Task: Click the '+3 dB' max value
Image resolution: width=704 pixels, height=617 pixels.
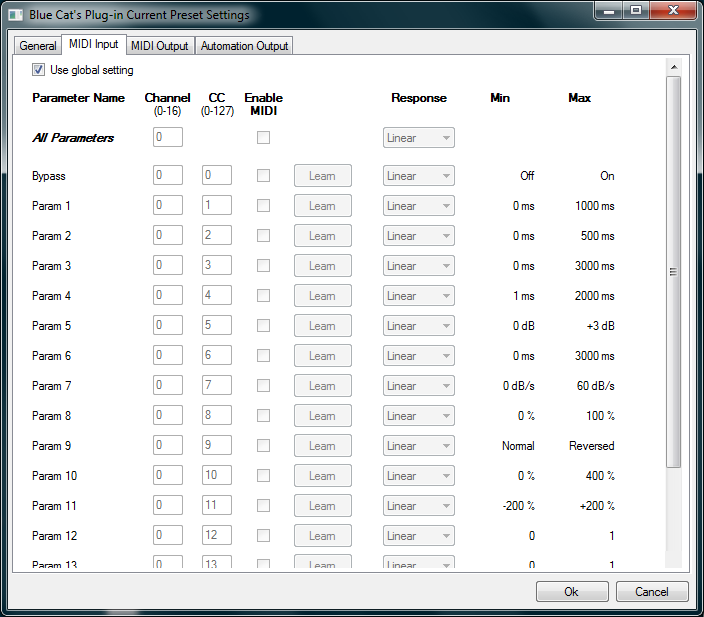Action: 600,326
